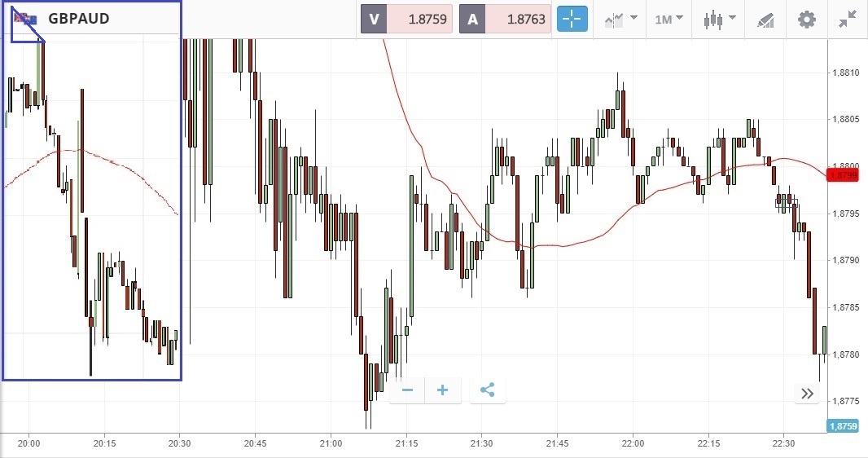The width and height of the screenshot is (868, 458).
Task: Toggle the crosshair cursor tool
Action: coord(572,19)
